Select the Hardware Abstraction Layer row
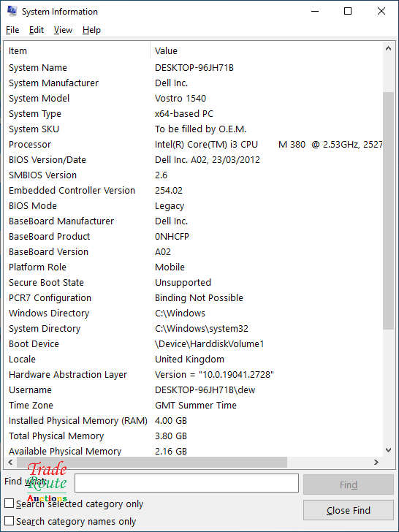Screen dimensions: 399x532 194,375
